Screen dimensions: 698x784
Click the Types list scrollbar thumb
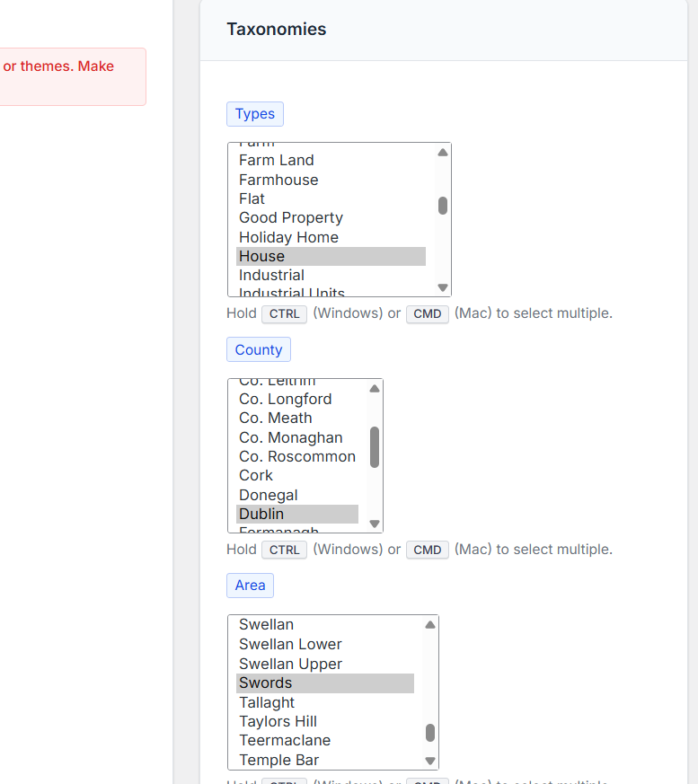click(443, 206)
